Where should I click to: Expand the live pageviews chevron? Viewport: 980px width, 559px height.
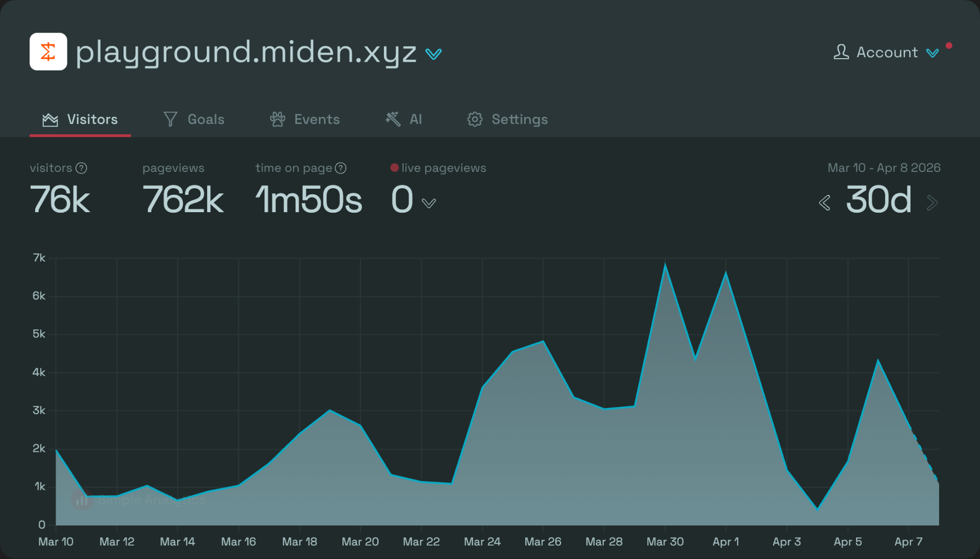429,202
